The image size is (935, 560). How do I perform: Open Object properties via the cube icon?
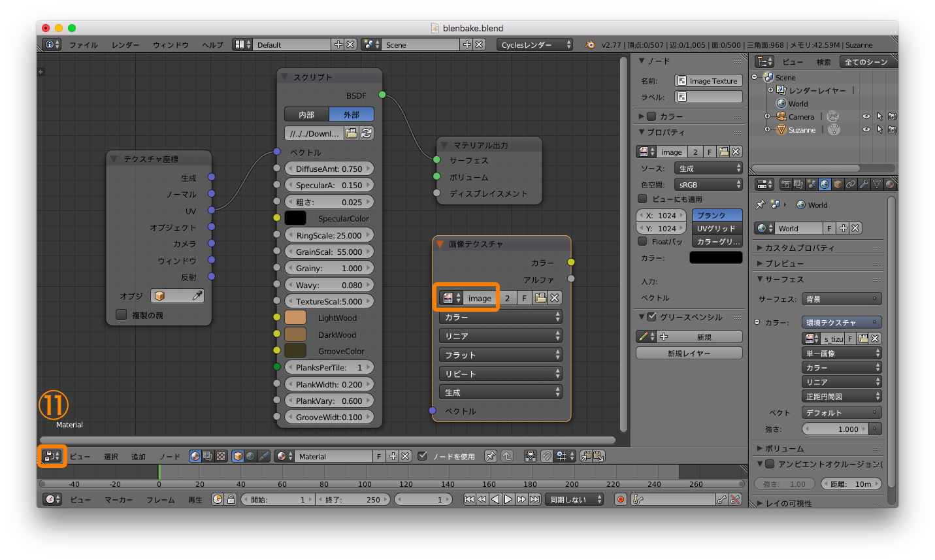point(838,185)
